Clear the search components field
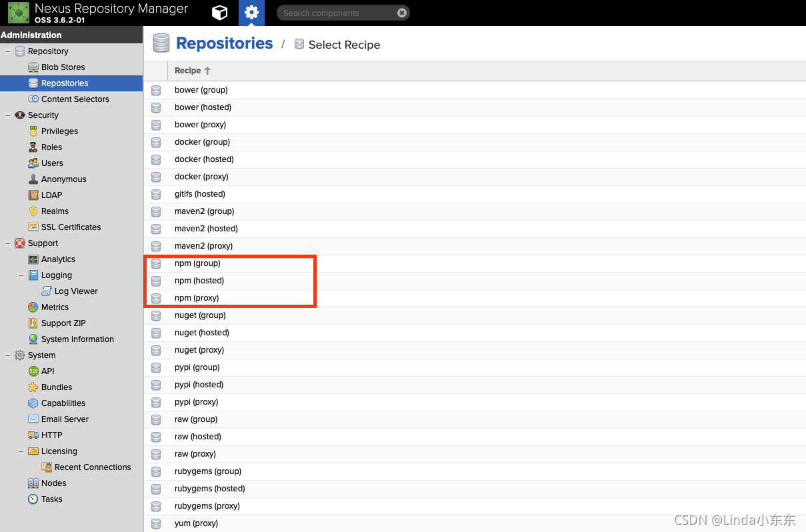This screenshot has width=806, height=532. click(401, 13)
